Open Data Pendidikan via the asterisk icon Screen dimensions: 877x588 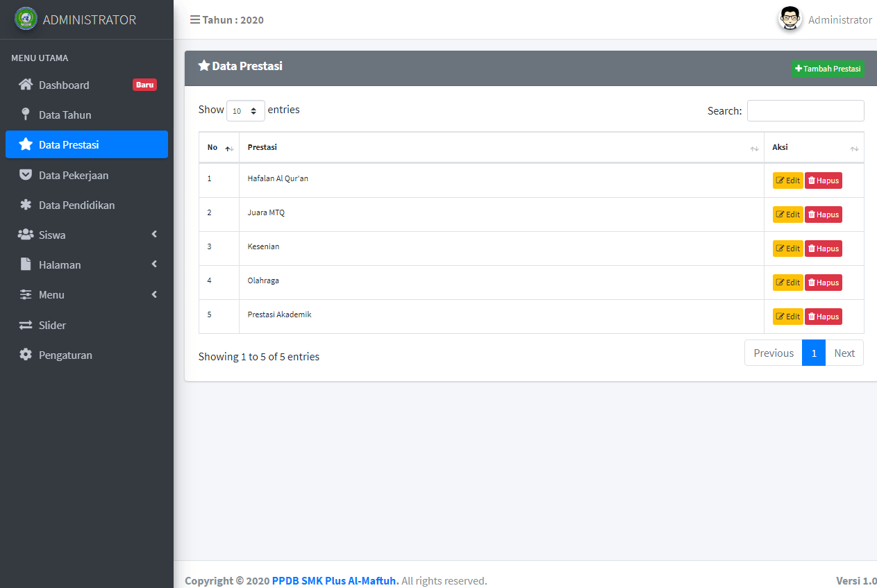point(23,205)
